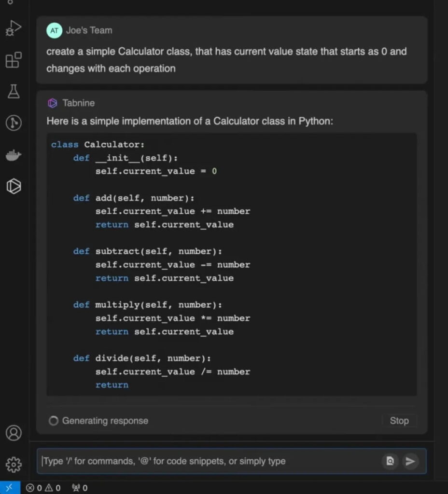Viewport: 448px width, 494px height.
Task: Open the Run and Debug view
Action: click(x=13, y=28)
